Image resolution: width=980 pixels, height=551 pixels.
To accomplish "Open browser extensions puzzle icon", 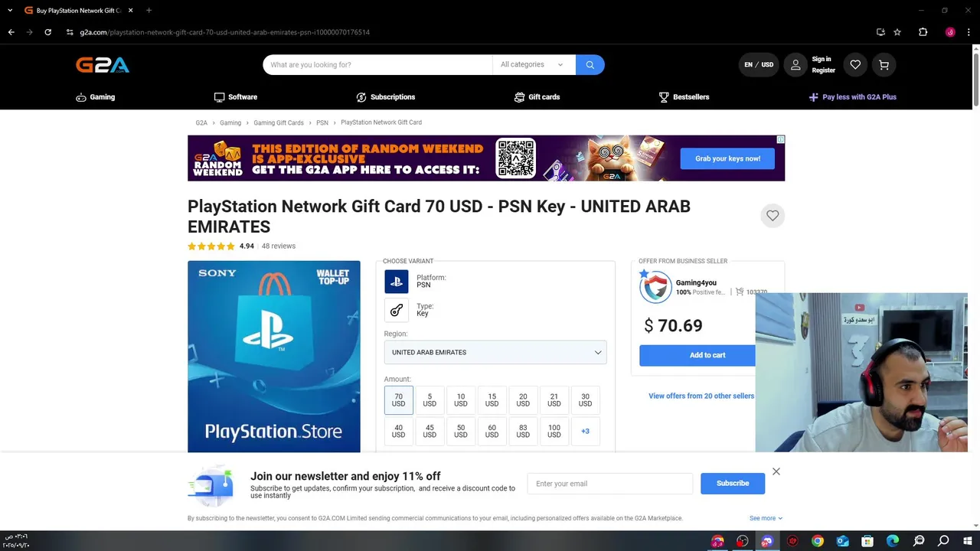I will coord(923,32).
